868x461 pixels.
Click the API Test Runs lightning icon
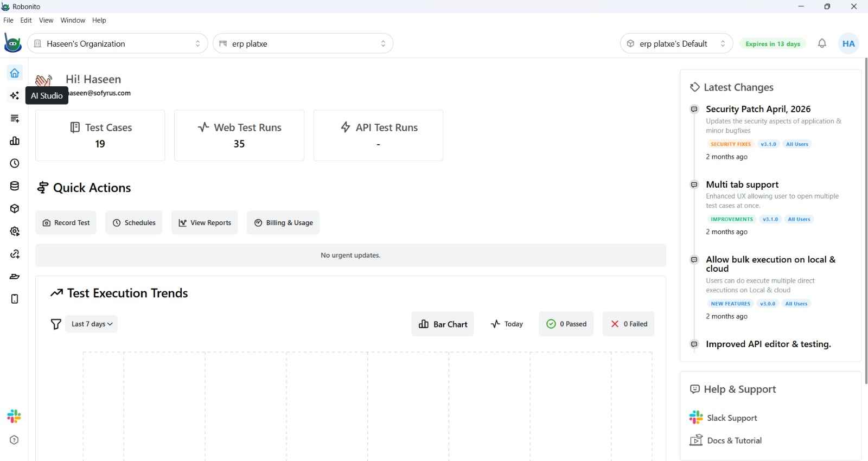[346, 127]
